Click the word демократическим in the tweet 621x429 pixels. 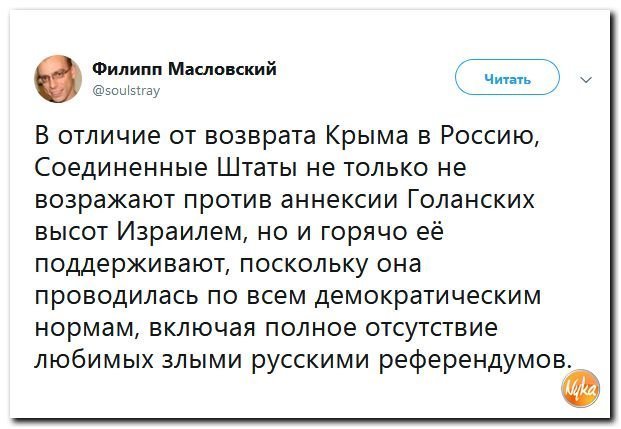coord(428,296)
